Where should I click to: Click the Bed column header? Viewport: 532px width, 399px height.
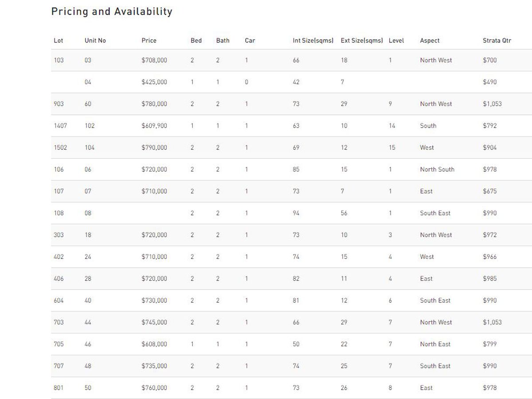point(196,40)
